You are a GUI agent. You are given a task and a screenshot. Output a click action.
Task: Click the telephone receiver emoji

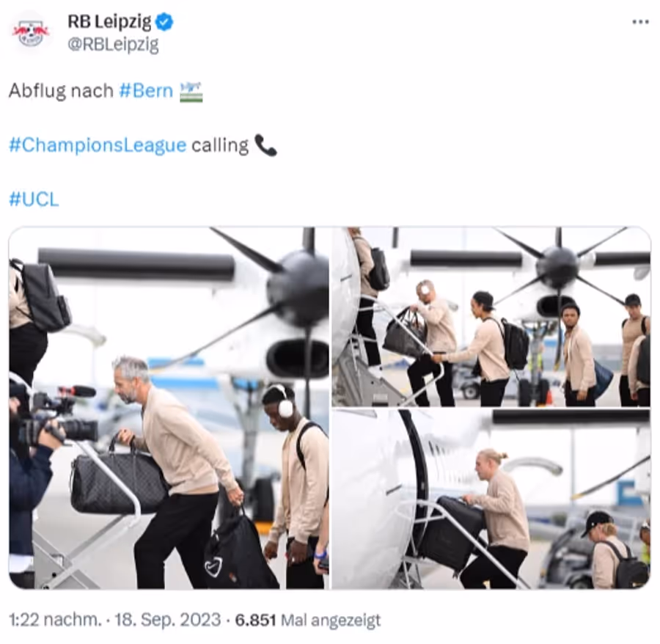click(x=265, y=145)
